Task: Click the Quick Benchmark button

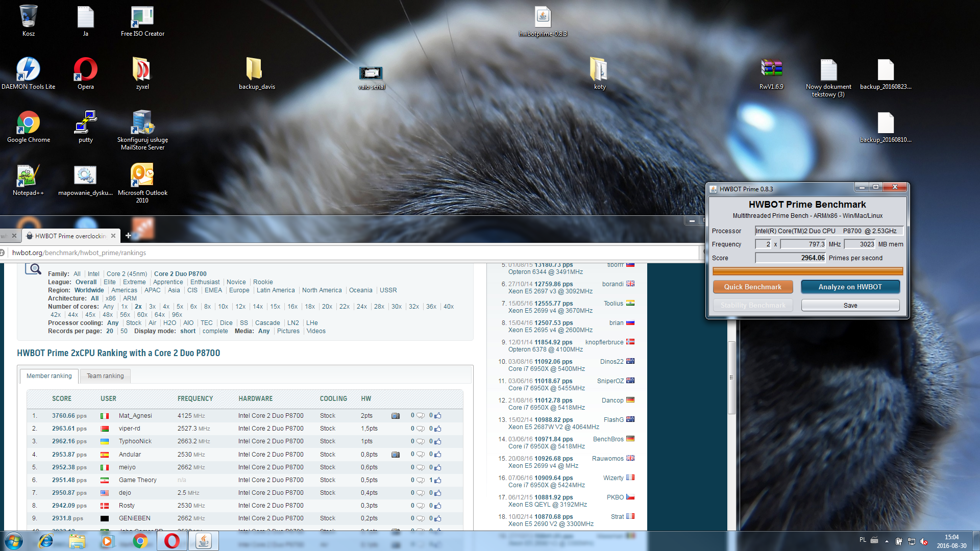Action: coord(753,287)
